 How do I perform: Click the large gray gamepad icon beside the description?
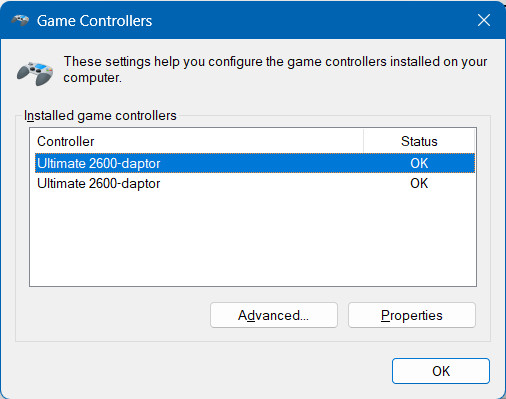pos(35,73)
